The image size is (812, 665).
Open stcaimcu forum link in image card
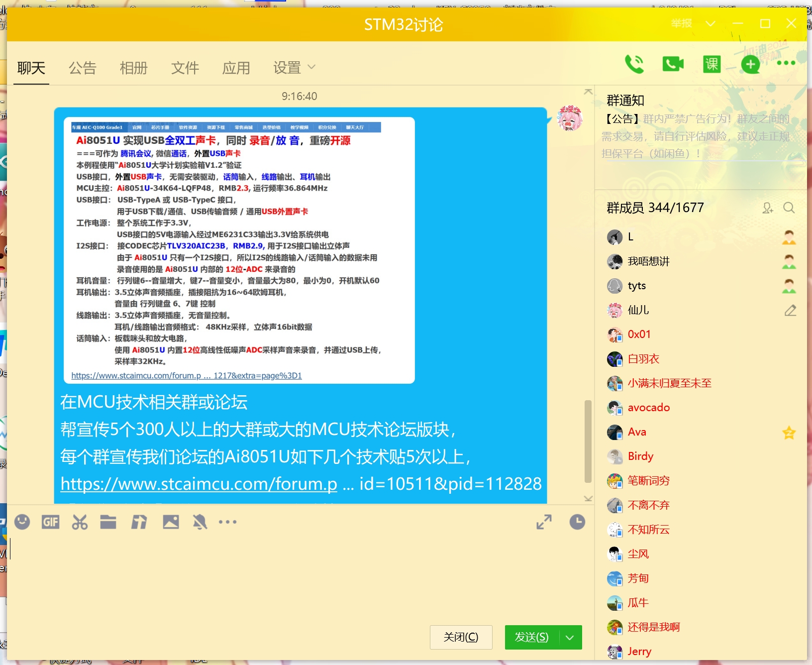coord(187,375)
